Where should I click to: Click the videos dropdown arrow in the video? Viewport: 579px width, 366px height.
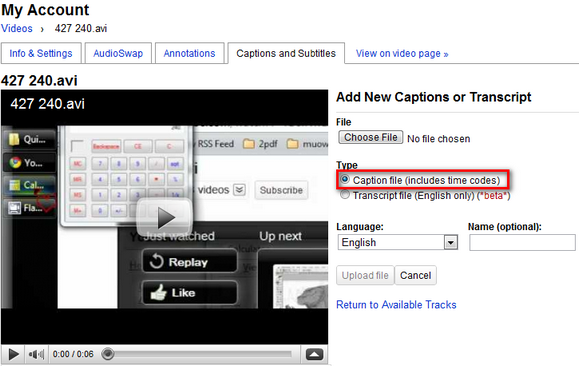coord(239,190)
